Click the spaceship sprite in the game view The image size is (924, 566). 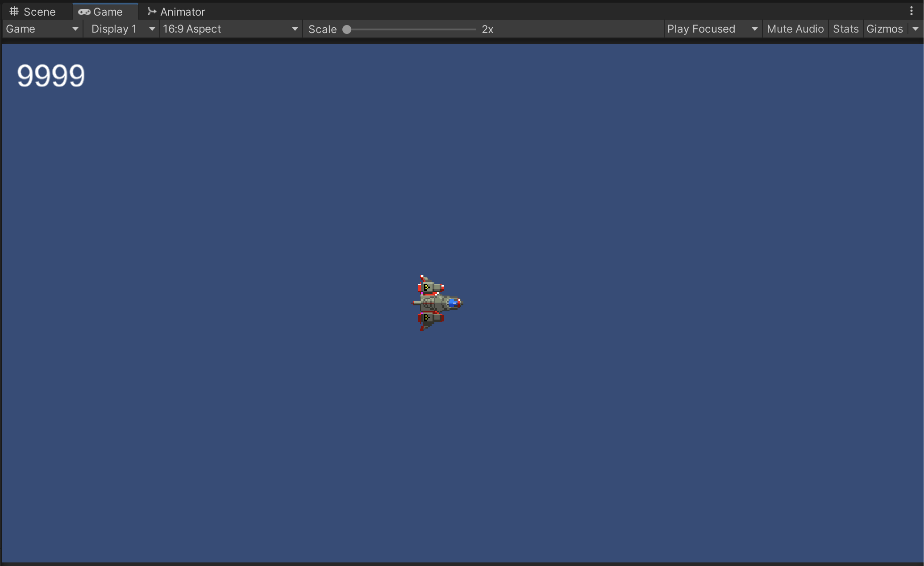point(435,304)
